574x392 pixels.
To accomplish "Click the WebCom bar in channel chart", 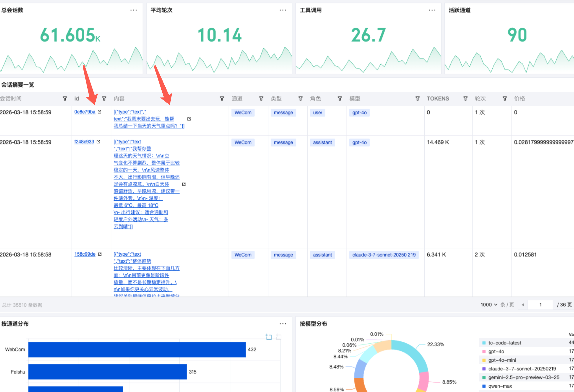I will pos(137,349).
